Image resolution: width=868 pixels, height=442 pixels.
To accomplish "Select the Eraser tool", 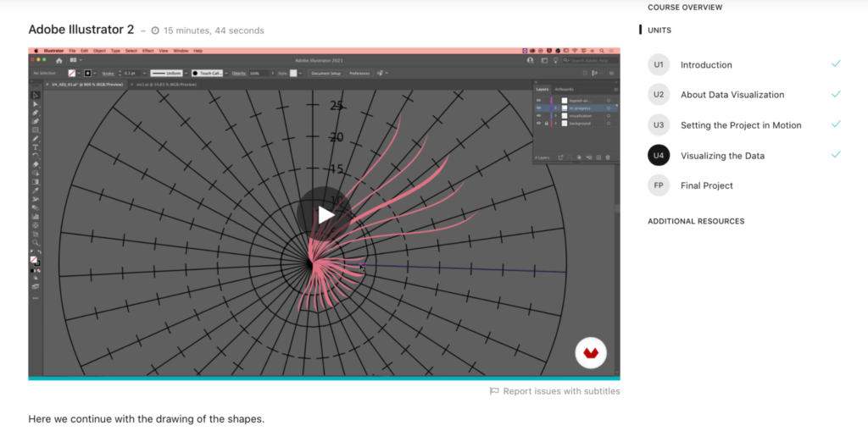I will tap(36, 164).
